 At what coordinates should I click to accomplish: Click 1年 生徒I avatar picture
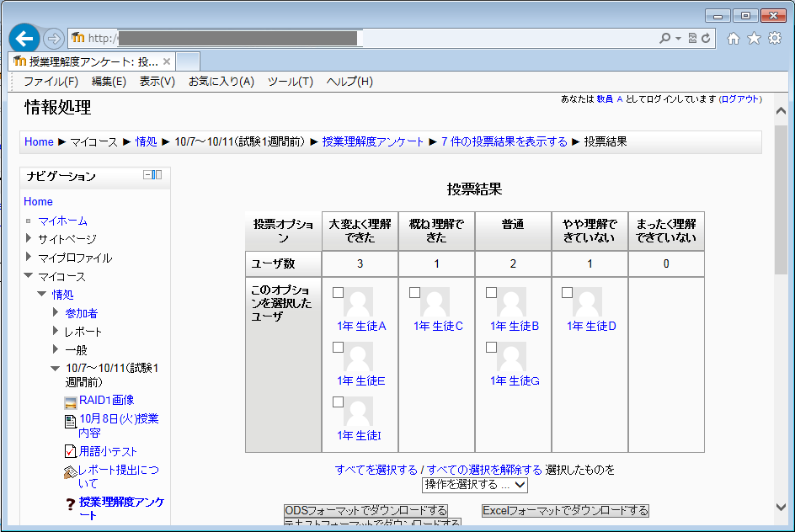[358, 412]
